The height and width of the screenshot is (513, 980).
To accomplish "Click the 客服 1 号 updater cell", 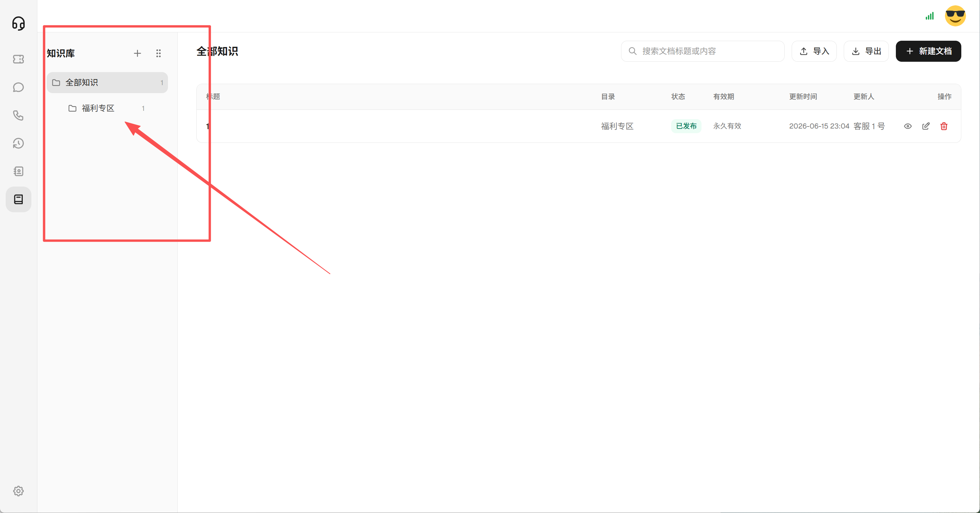I will point(869,126).
